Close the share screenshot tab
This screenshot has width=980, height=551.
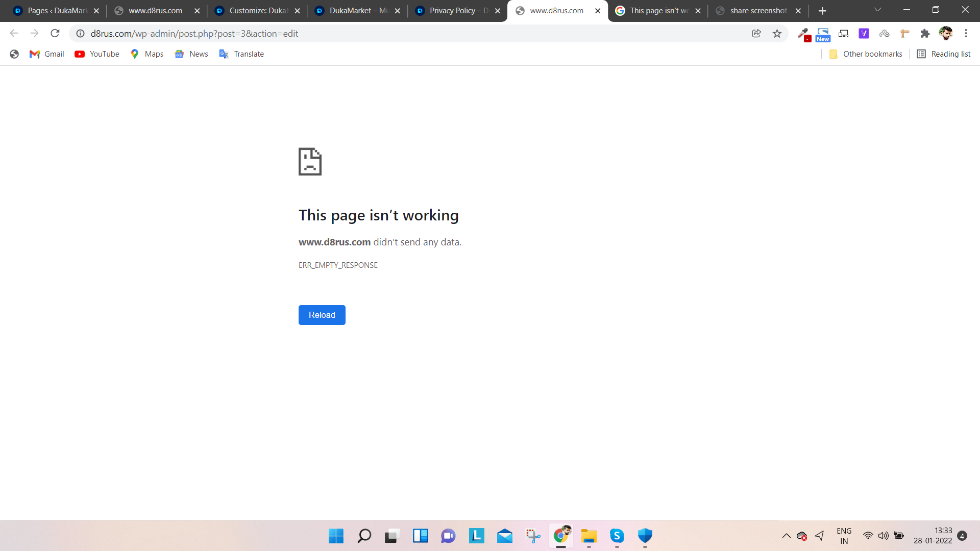(798, 11)
